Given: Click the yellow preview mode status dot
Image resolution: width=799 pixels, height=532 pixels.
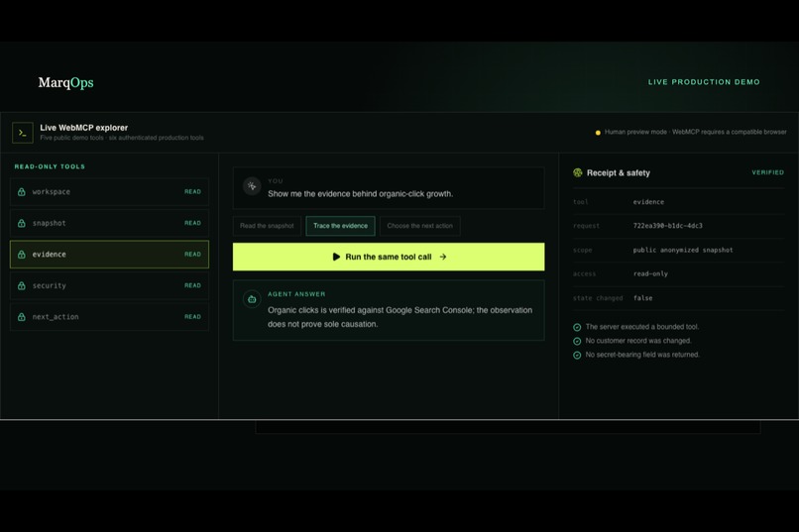Looking at the screenshot, I should point(598,133).
